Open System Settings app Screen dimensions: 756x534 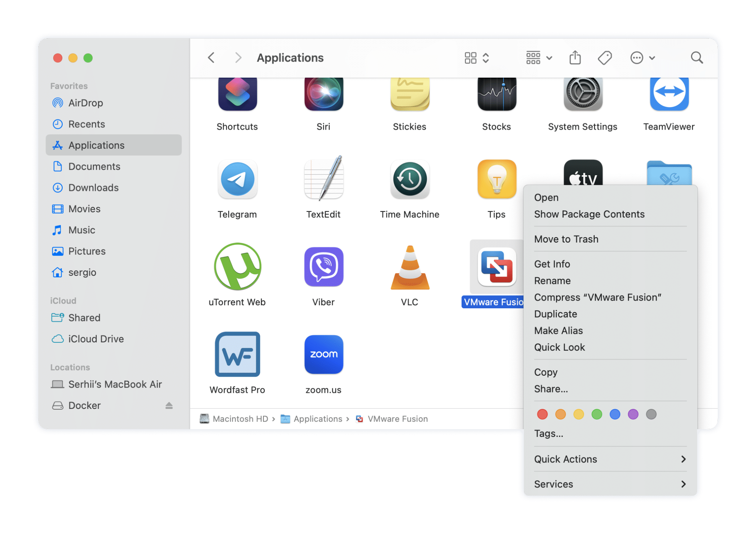[x=582, y=93]
